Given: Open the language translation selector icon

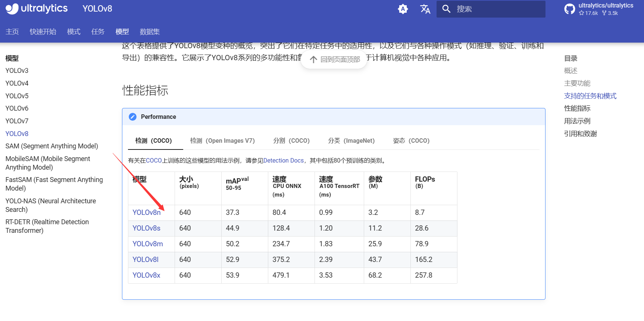Looking at the screenshot, I should coord(425,9).
